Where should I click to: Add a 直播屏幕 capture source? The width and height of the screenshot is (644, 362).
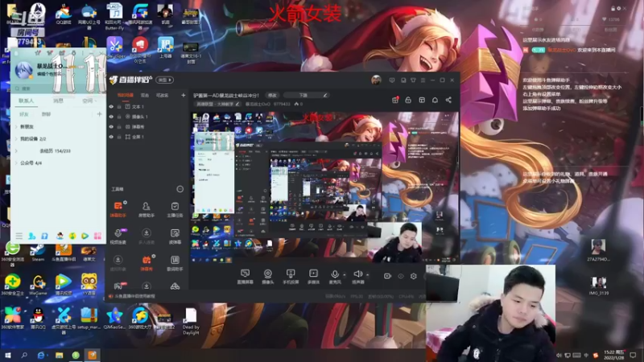(x=246, y=277)
